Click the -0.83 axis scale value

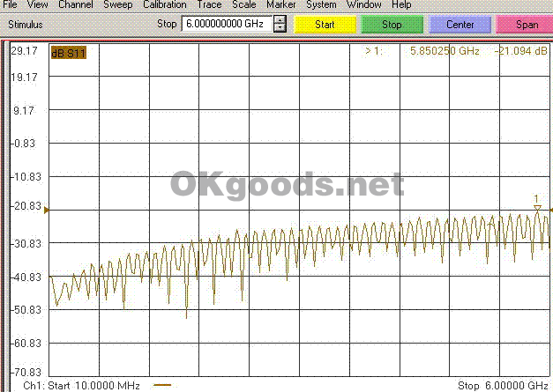pyautogui.click(x=24, y=144)
